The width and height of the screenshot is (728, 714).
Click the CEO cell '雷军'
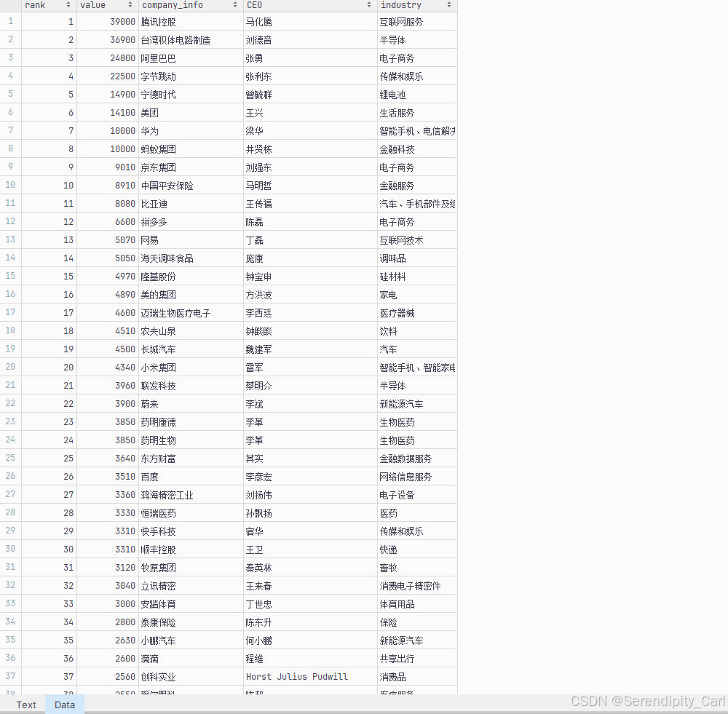pos(311,368)
